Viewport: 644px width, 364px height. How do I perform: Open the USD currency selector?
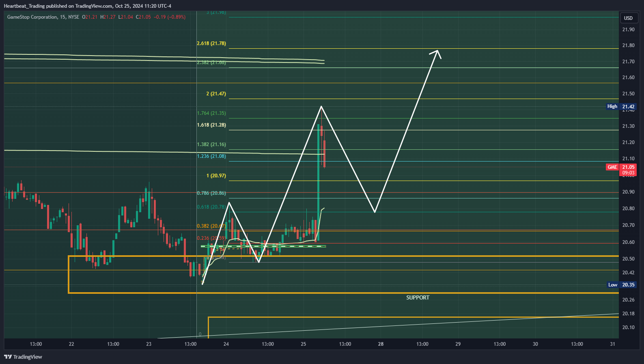(628, 18)
